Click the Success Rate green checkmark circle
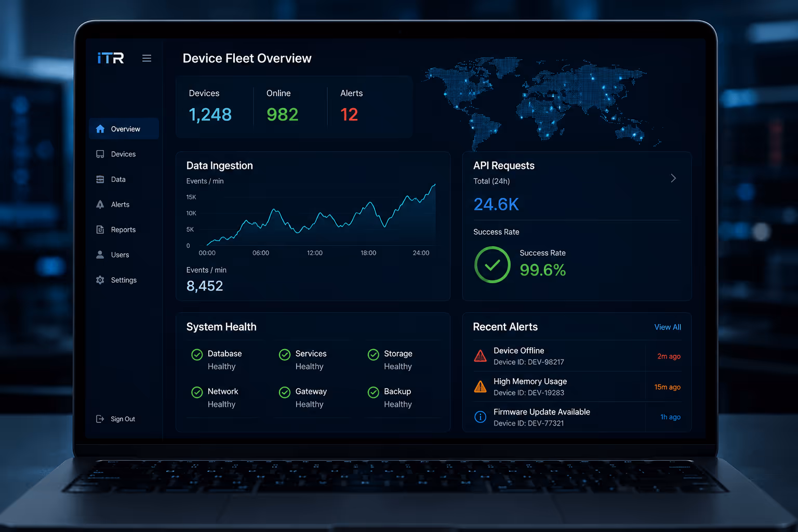The width and height of the screenshot is (798, 532). click(x=493, y=265)
